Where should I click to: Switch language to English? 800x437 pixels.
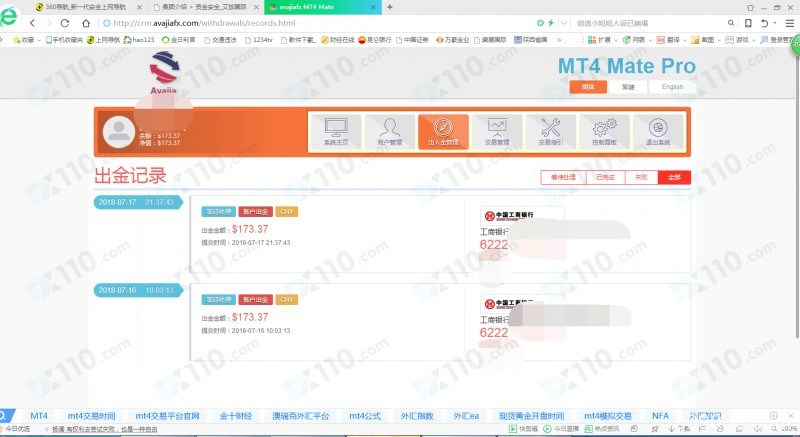coord(672,87)
